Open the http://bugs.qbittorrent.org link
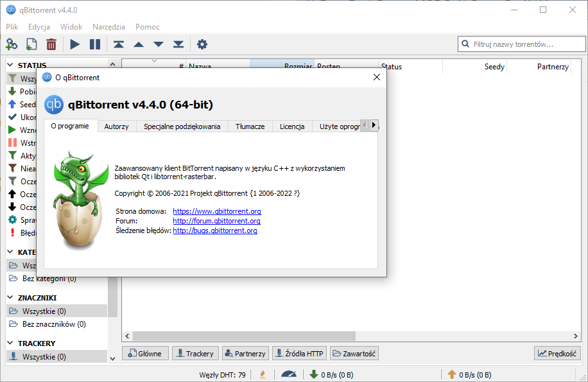Image resolution: width=588 pixels, height=382 pixels. (215, 230)
